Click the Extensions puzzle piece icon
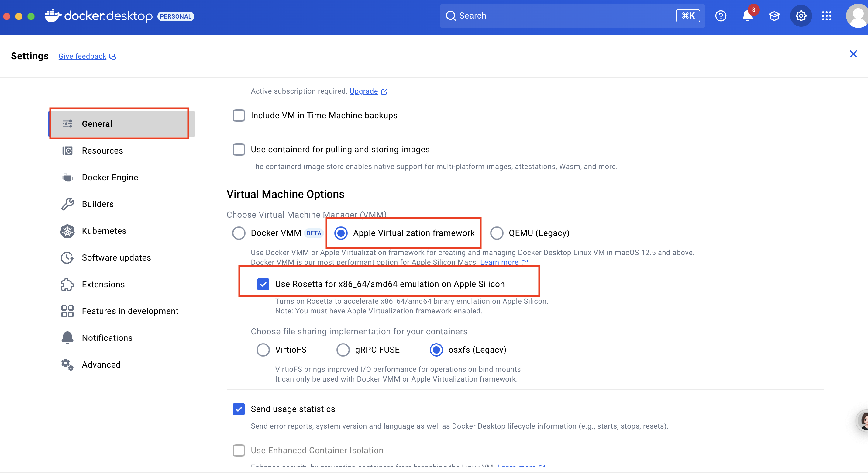The image size is (868, 473). (x=67, y=284)
